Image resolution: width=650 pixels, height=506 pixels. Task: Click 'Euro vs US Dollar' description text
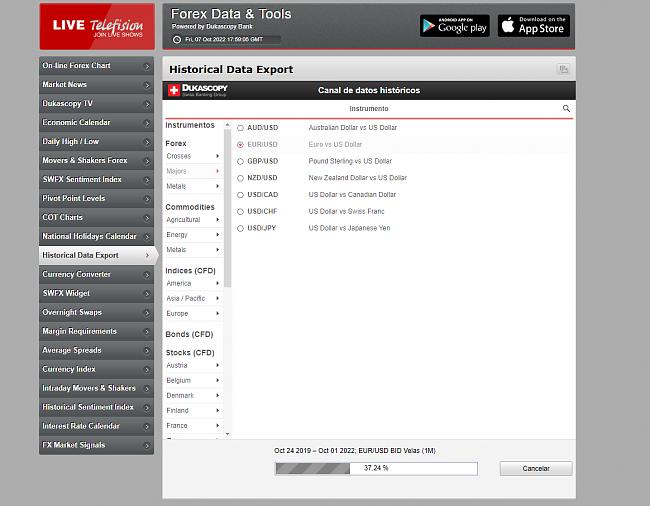(x=335, y=145)
